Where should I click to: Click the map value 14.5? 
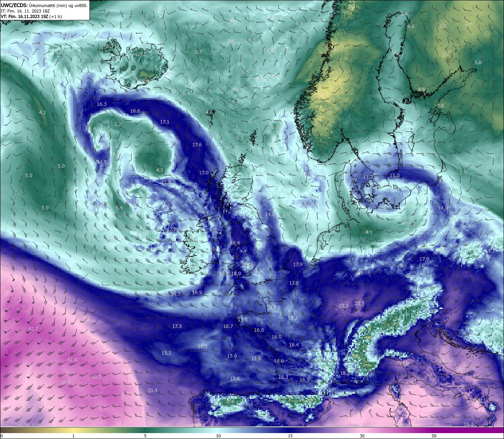coord(102,162)
